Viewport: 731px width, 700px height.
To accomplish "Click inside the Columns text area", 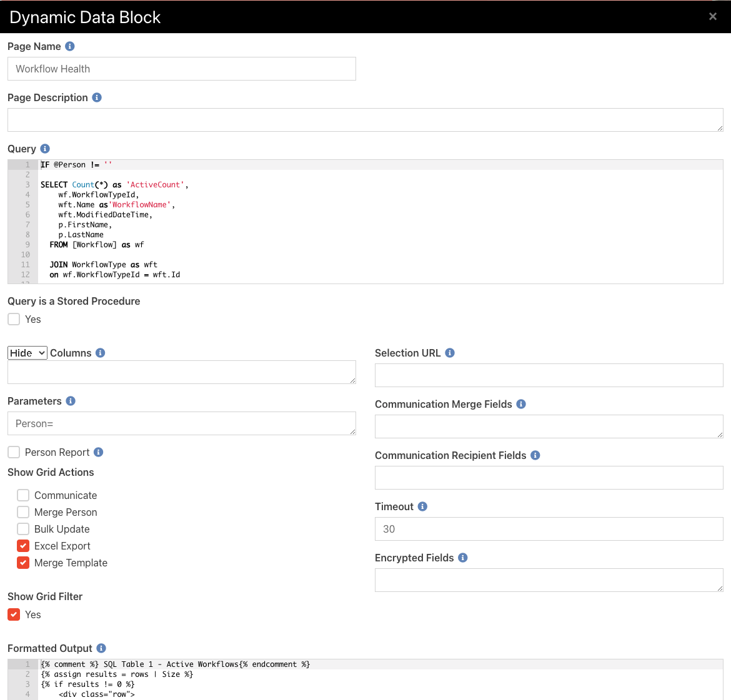I will pos(182,372).
